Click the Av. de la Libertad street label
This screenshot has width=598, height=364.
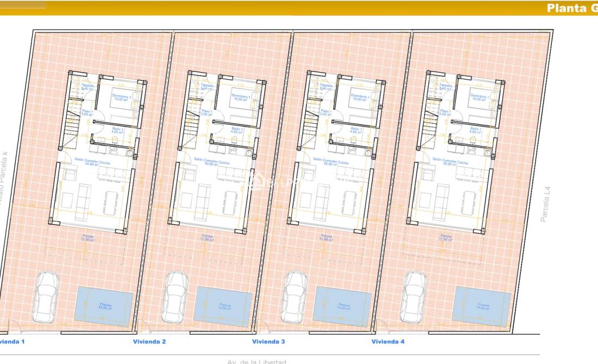(256, 361)
